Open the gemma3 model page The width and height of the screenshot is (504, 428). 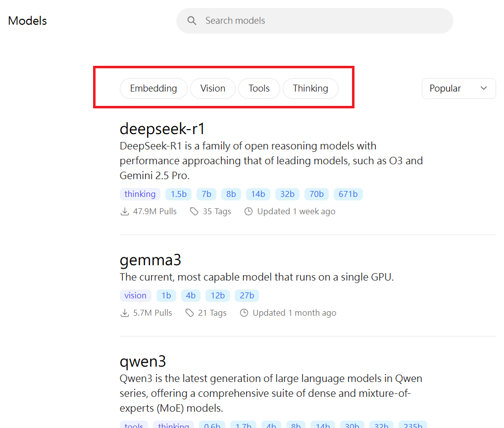point(151,260)
